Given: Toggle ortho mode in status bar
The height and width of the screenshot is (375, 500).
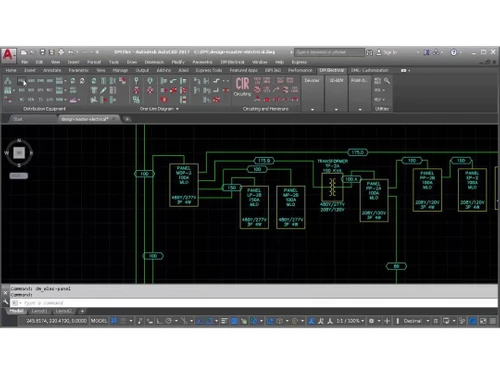Looking at the screenshot, I should [x=159, y=321].
